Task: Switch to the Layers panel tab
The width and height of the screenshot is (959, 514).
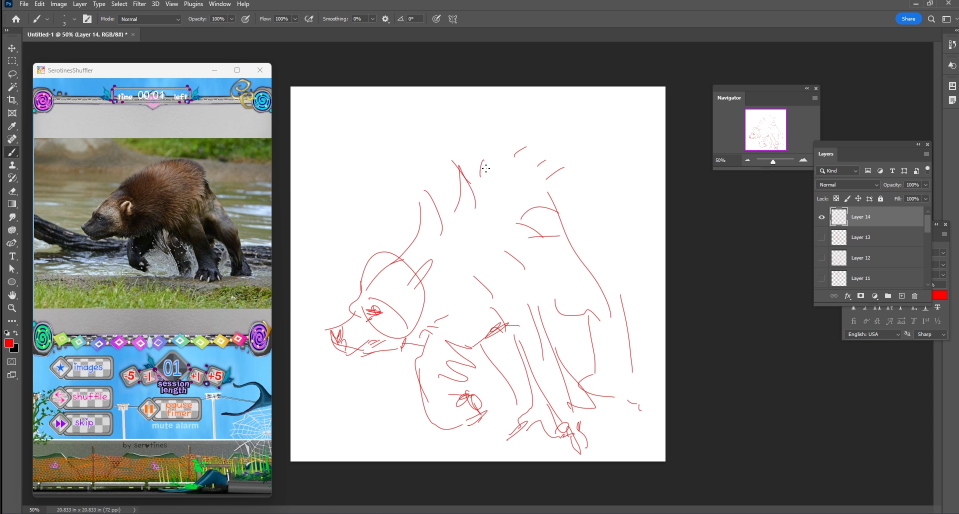Action: (x=826, y=154)
